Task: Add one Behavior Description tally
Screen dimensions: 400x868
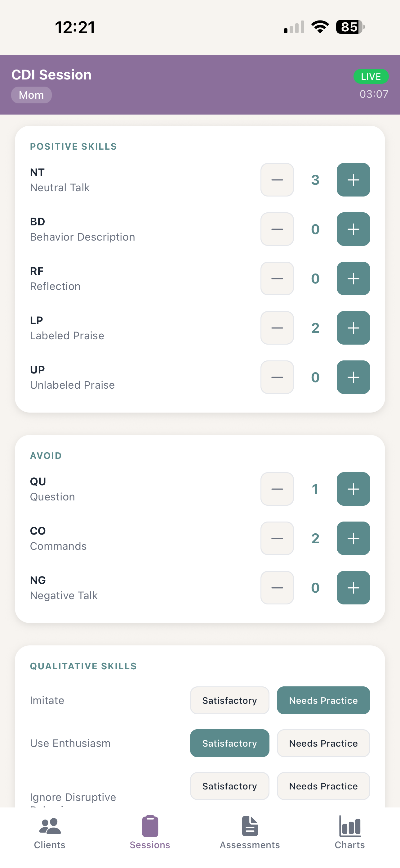Action: tap(353, 229)
